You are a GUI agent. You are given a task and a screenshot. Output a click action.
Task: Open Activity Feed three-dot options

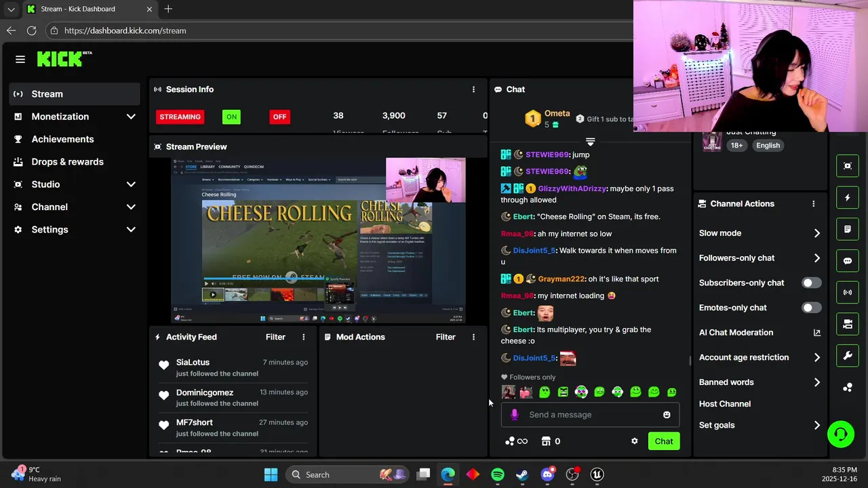[303, 337]
